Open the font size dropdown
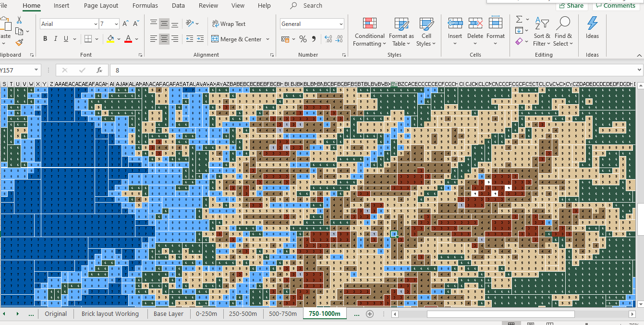Screen dimensions: 644x325 click(116, 24)
